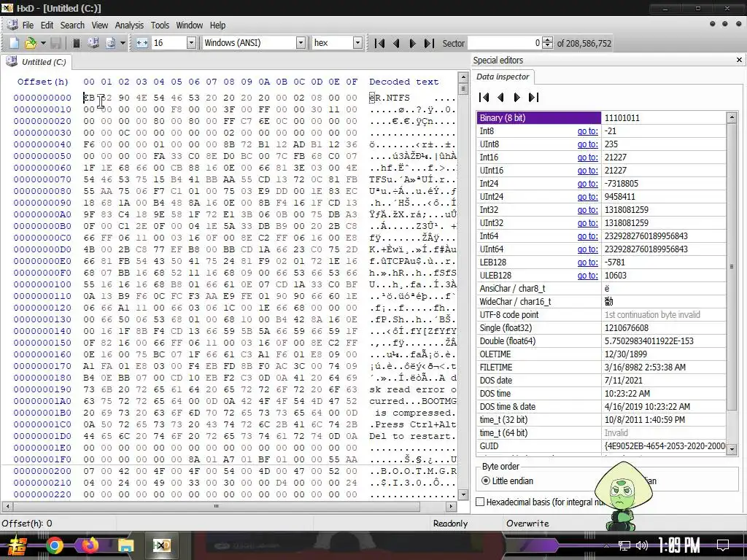Open the notification center icon
Viewport: 747px width, 560px height.
point(723,545)
